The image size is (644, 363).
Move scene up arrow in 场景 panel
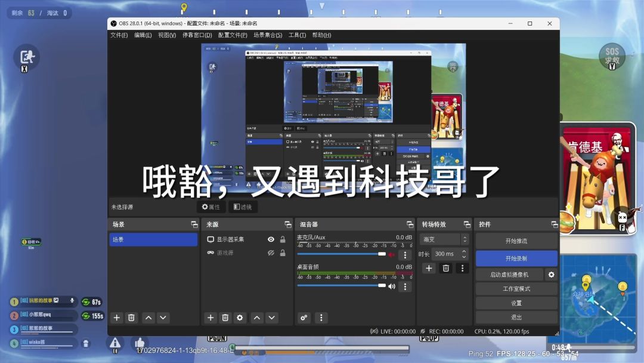(148, 318)
